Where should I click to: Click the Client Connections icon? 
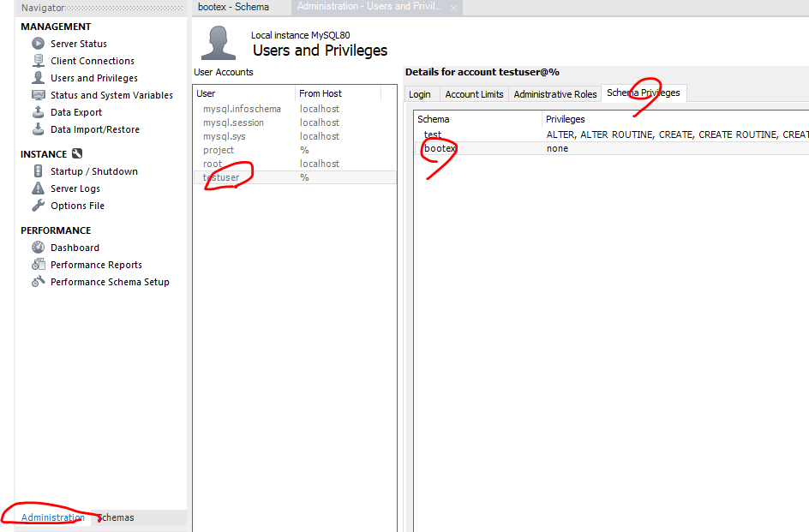pos(39,60)
